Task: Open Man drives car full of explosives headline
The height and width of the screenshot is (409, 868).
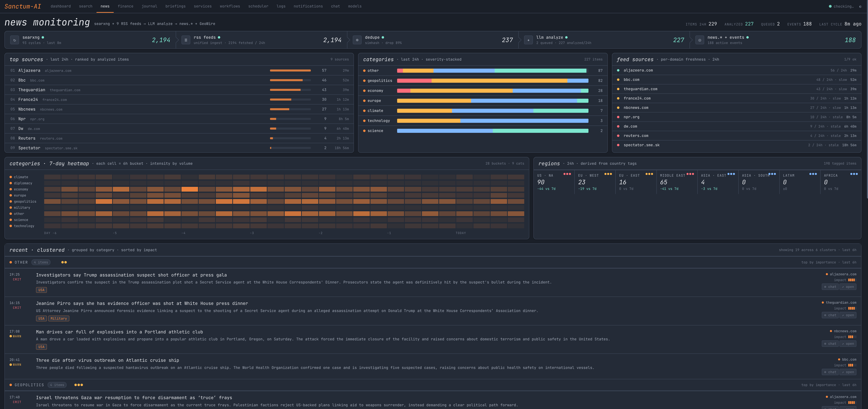Action: [120, 332]
